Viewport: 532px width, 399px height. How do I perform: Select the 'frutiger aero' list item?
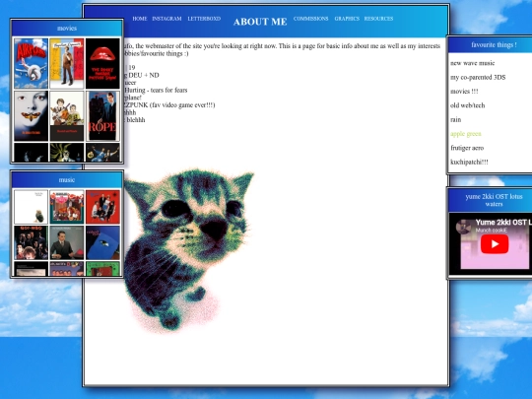coord(467,148)
